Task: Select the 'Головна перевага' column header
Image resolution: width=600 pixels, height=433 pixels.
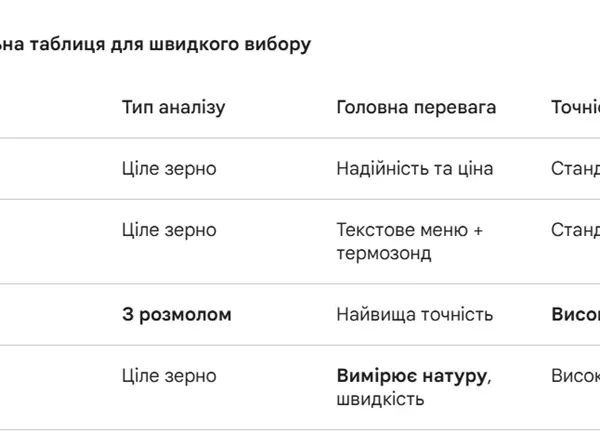Action: click(416, 107)
